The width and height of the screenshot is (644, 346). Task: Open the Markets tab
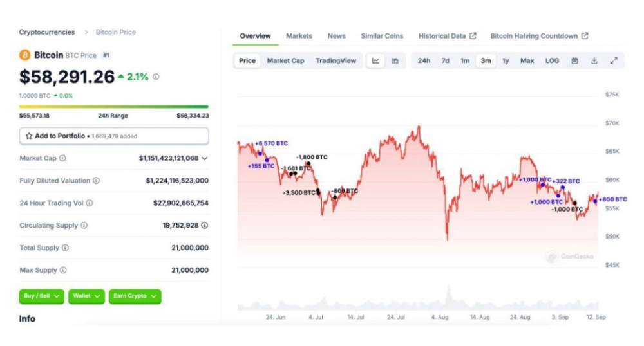pos(299,36)
